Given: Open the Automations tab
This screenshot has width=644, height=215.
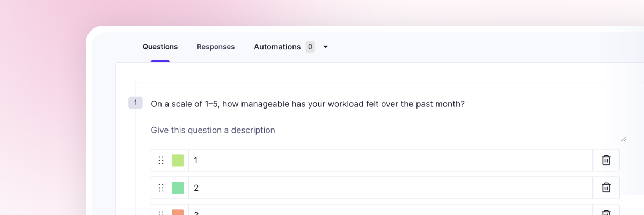Looking at the screenshot, I should (x=277, y=47).
